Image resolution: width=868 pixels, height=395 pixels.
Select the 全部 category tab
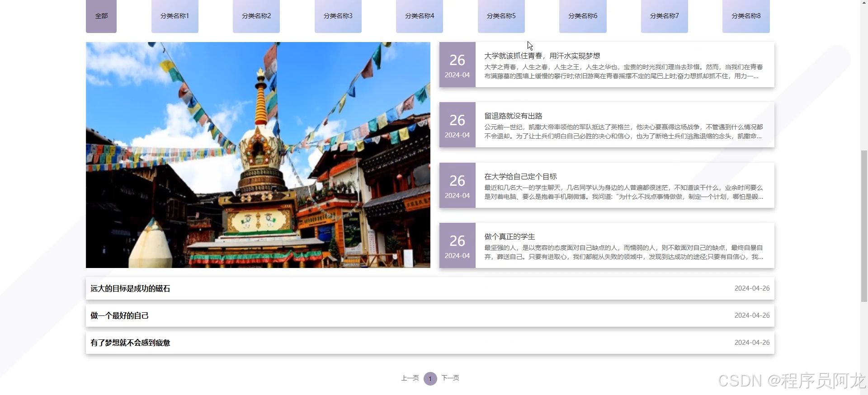pyautogui.click(x=101, y=16)
